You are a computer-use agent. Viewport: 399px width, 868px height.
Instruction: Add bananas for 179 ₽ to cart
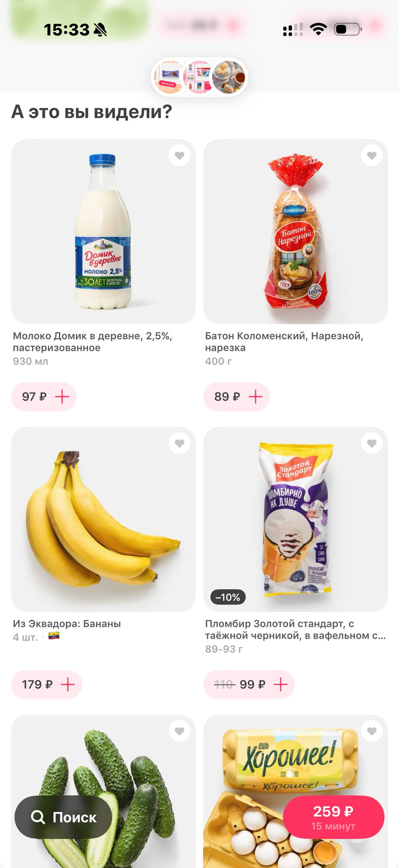[x=46, y=684]
